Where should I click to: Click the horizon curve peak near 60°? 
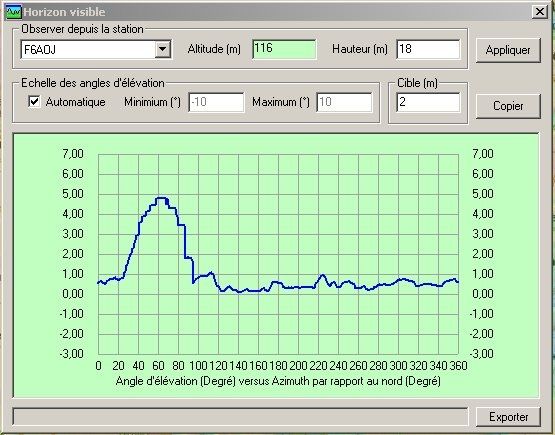pyautogui.click(x=161, y=198)
